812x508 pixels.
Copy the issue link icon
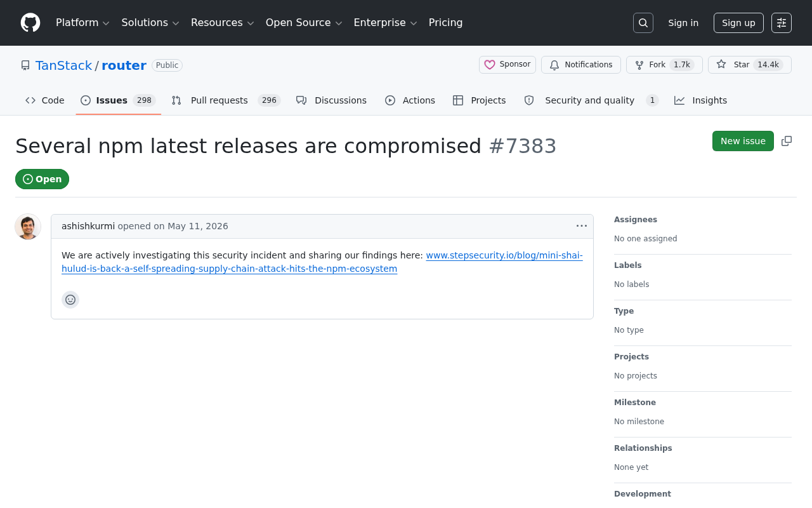click(787, 141)
